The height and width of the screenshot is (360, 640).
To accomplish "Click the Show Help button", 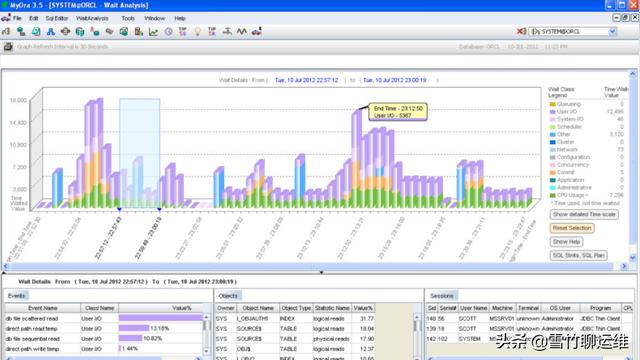I will pos(566,242).
